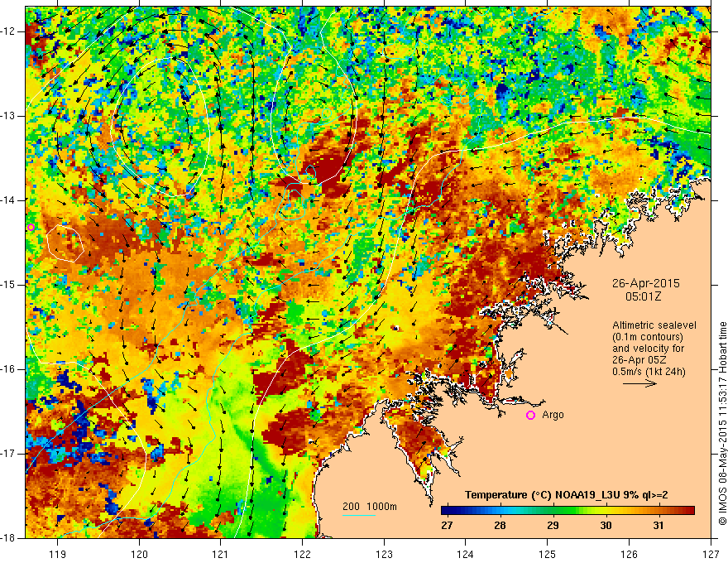Click the latitude axis label "-12"
Image resolution: width=728 pixels, height=563 pixels.
pyautogui.click(x=9, y=31)
